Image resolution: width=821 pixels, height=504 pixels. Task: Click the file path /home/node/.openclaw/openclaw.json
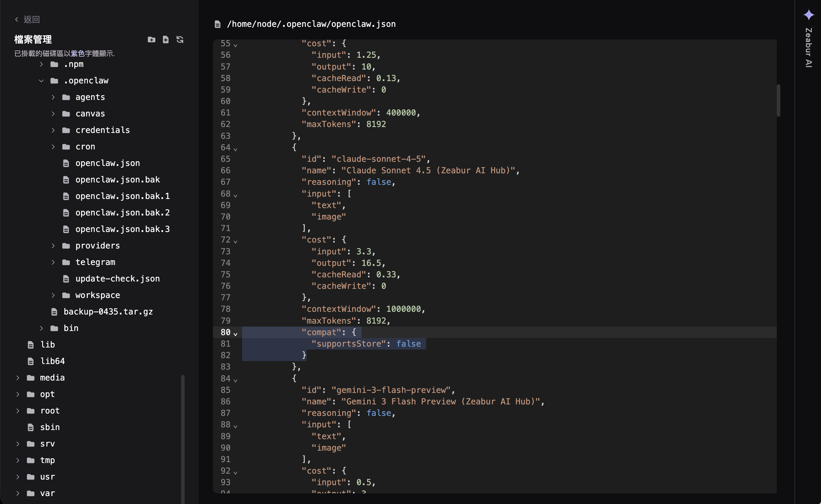pos(311,24)
